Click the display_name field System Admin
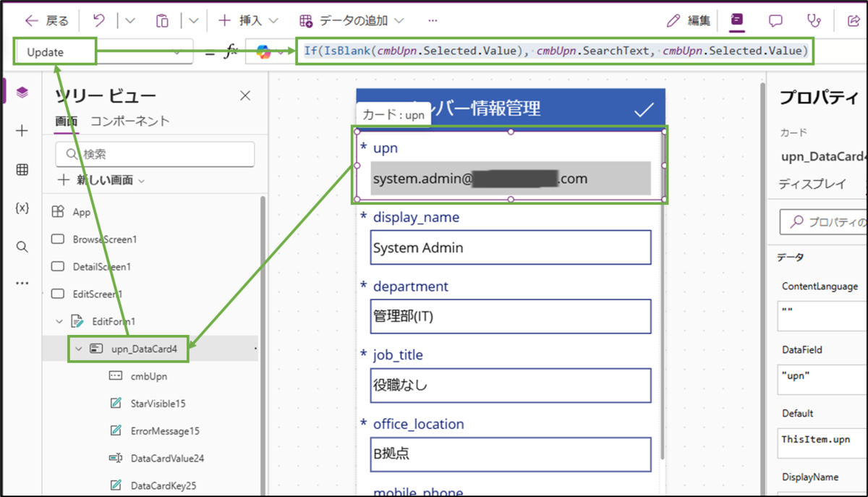 coord(511,247)
